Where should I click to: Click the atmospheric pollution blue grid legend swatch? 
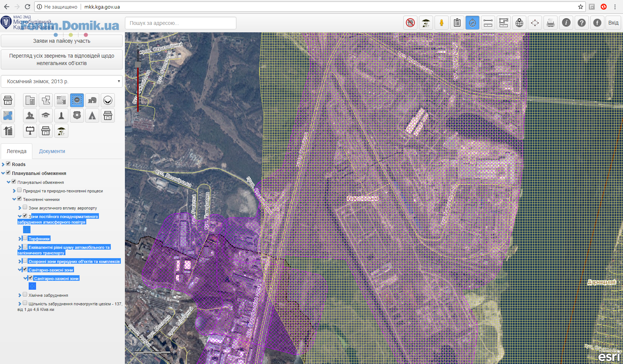[27, 230]
